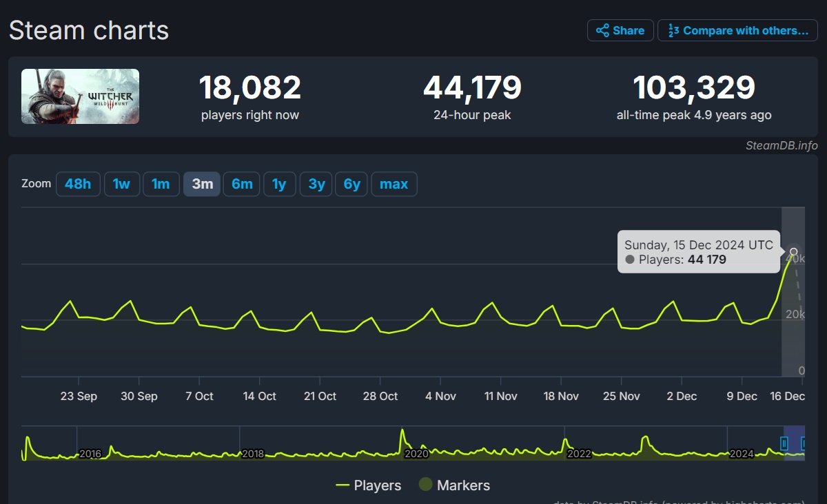Screen dimensions: 827x504
Task: Click the 18,082 players right now value
Action: click(250, 88)
